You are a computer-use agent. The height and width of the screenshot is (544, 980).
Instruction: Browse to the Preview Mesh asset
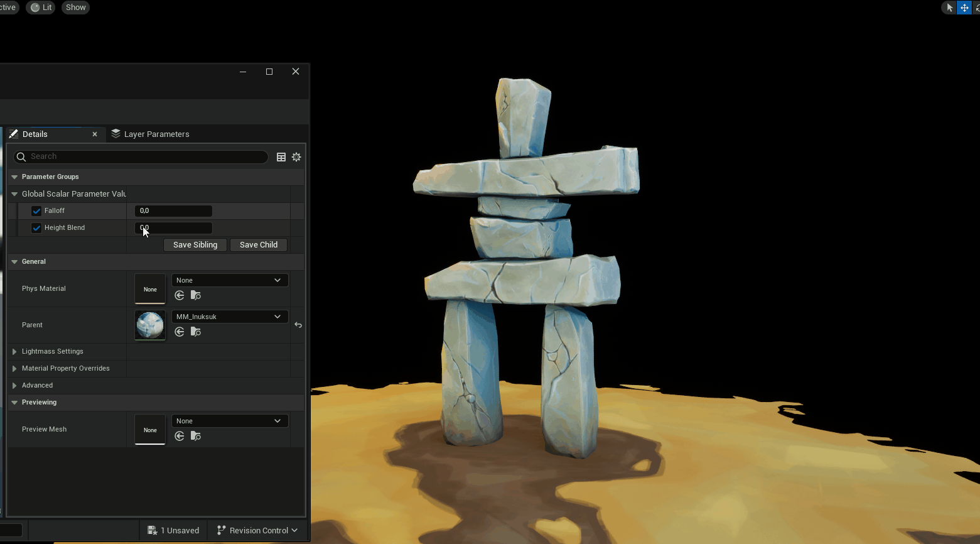click(195, 436)
